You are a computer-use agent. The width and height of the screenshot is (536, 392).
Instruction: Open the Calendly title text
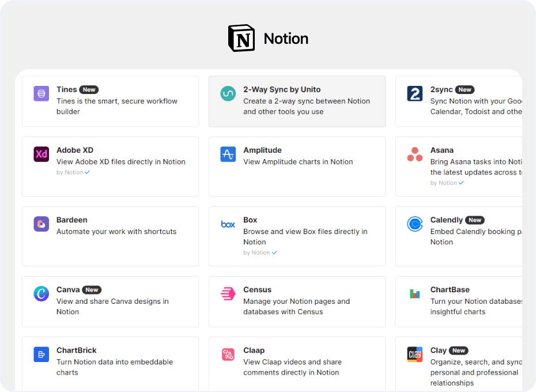447,220
